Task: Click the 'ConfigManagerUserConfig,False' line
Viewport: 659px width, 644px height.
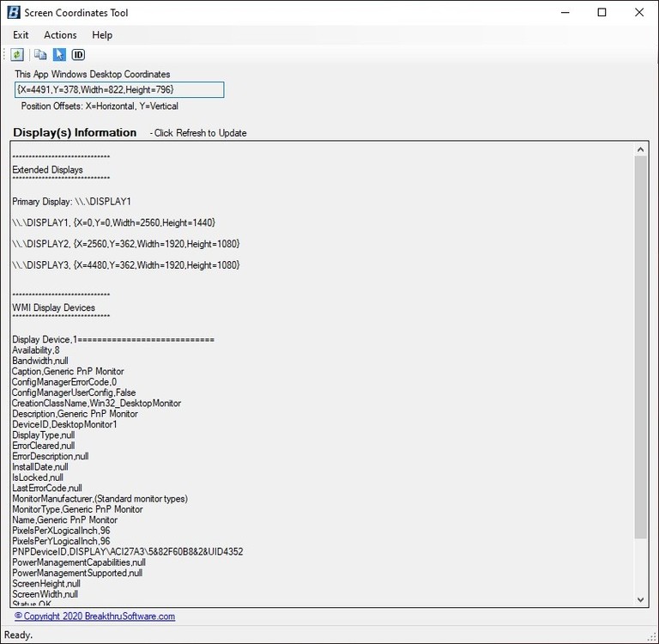Action: [x=74, y=392]
